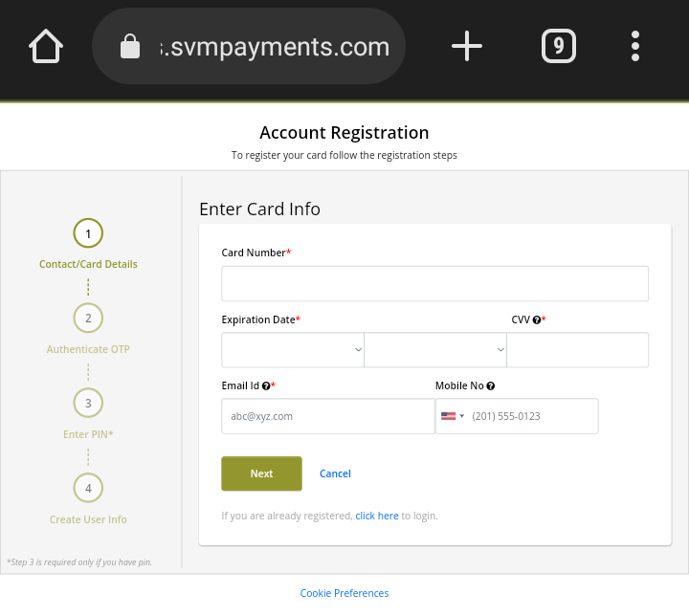
Task: Click the Mobile No help icon
Action: coord(491,385)
